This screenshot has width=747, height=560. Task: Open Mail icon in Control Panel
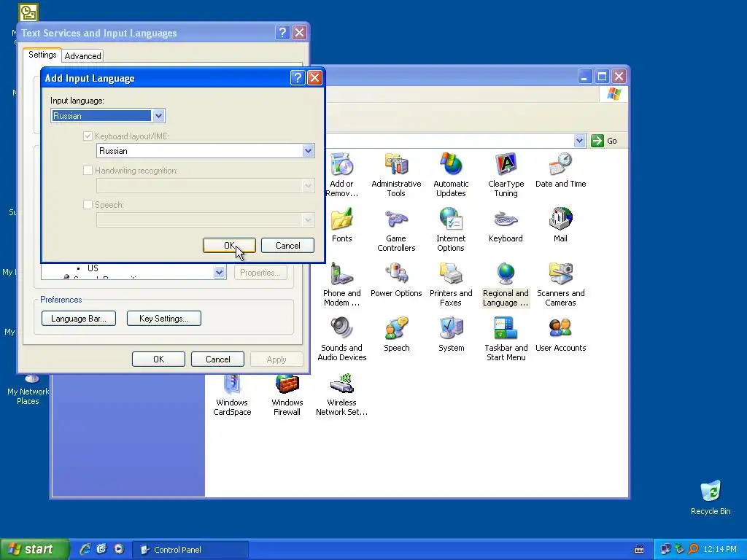561,225
